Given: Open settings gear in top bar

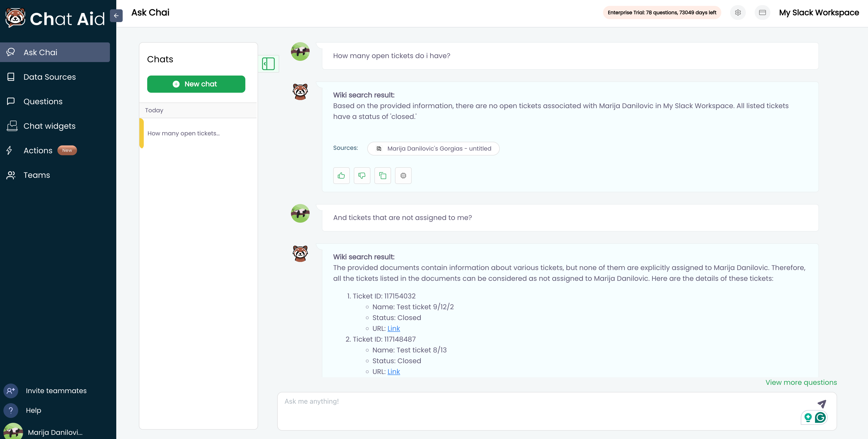Looking at the screenshot, I should click(738, 13).
